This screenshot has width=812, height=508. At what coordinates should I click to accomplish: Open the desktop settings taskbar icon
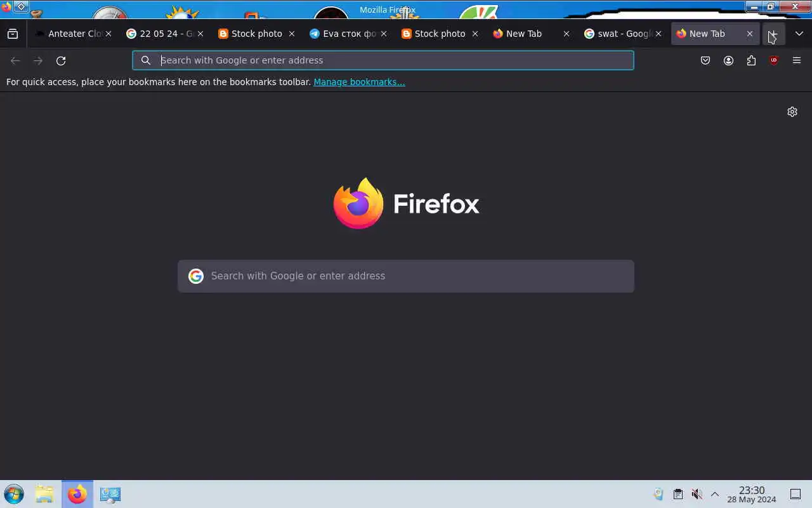pos(110,494)
